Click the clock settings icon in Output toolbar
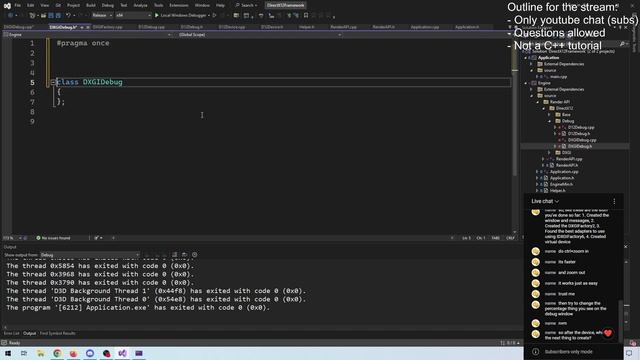Screen dimensions: 640x360 coord(195,255)
